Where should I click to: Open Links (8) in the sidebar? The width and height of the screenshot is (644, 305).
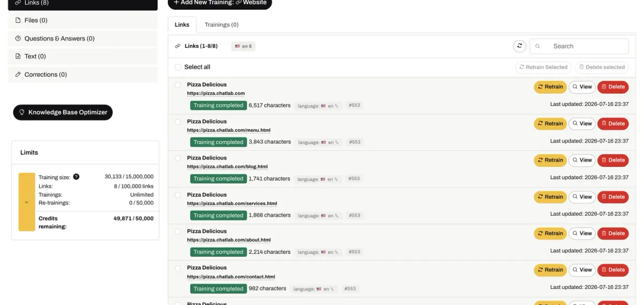pyautogui.click(x=83, y=4)
